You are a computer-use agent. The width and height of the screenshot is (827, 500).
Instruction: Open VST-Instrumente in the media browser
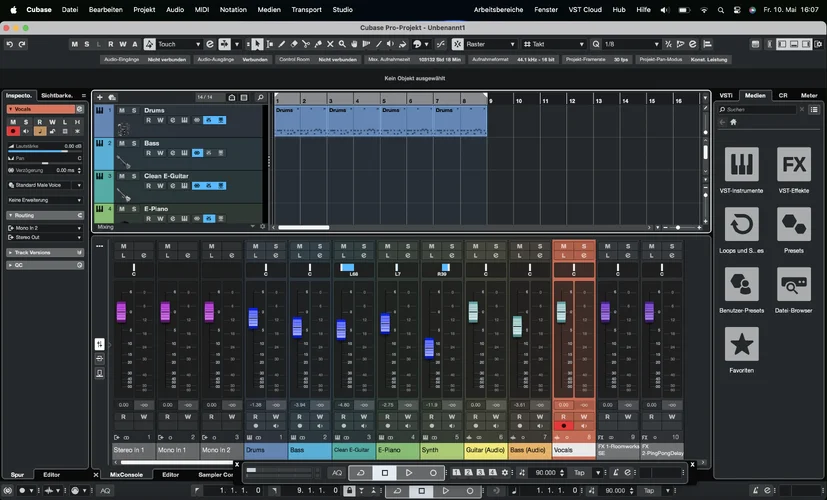(x=741, y=166)
